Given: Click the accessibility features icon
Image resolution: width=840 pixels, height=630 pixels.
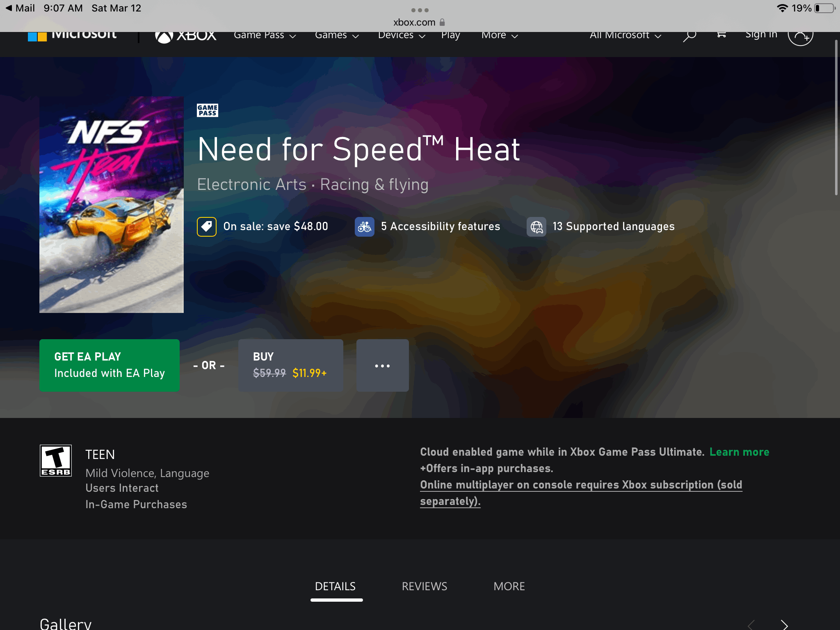Looking at the screenshot, I should tap(365, 226).
